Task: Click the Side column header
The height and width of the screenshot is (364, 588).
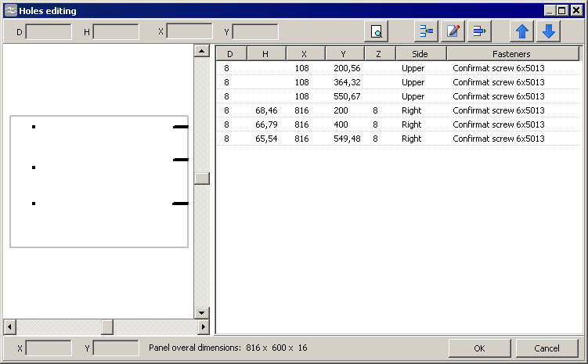Action: click(420, 53)
